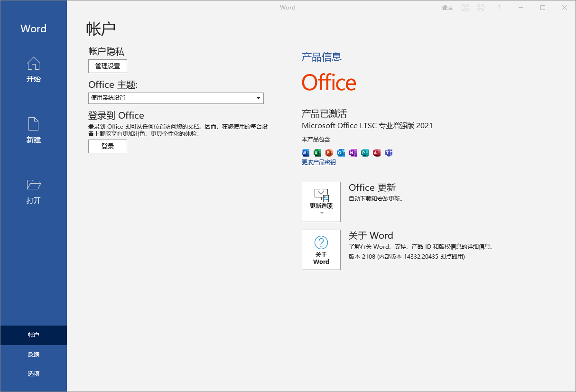Click the Outlook product icon
576x392 pixels.
pos(341,153)
